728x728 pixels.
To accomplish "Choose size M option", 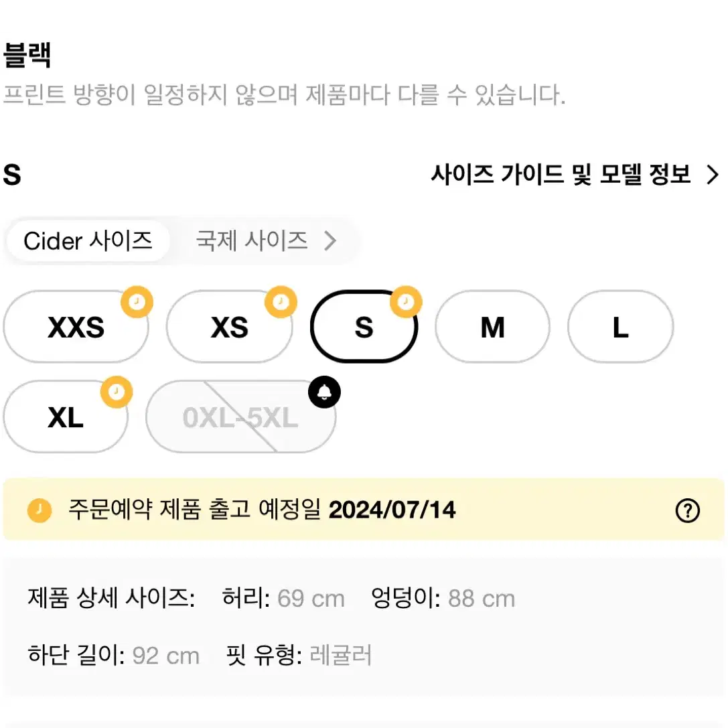I will [493, 326].
